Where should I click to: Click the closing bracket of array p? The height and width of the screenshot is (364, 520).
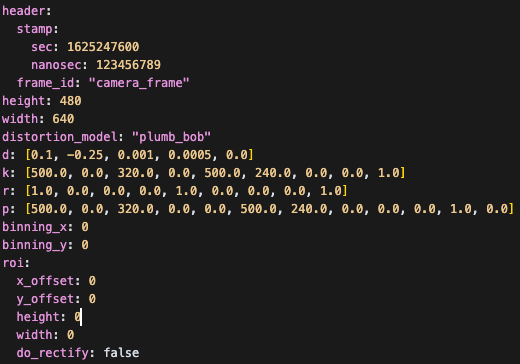(511, 209)
